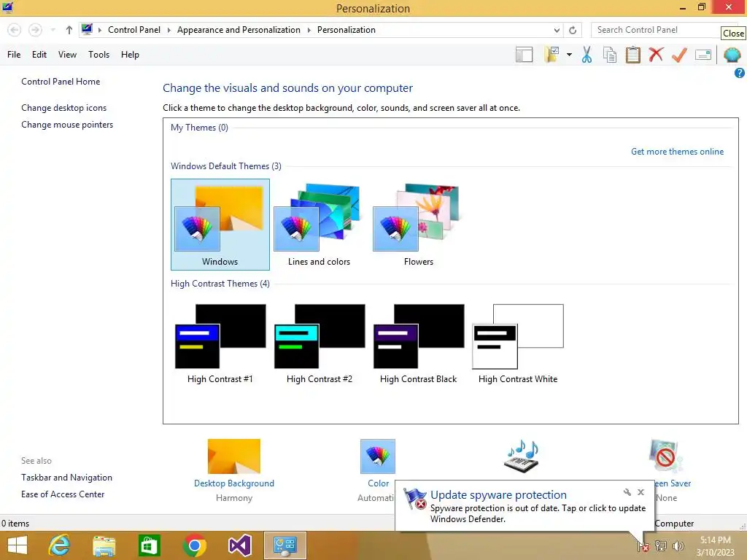Viewport: 747px width, 560px height.
Task: Apply the High Contrast #1 theme
Action: [x=220, y=344]
